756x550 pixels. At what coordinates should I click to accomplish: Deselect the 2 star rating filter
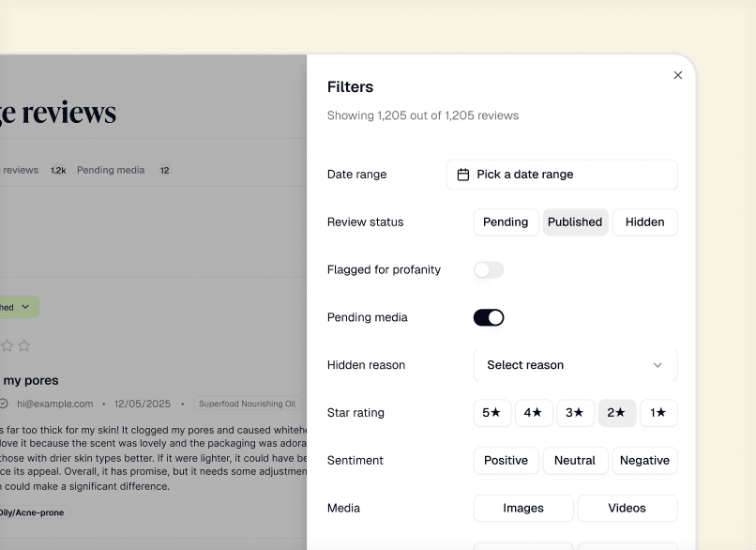click(616, 413)
